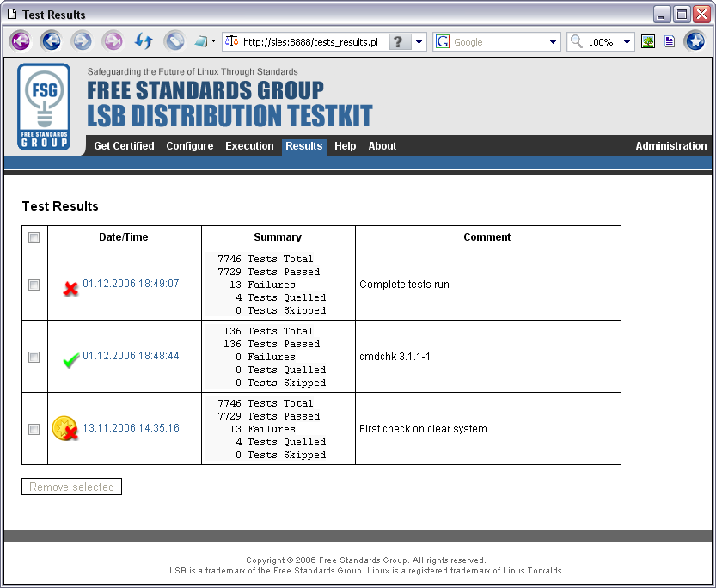Open the Administration menu link

point(670,146)
